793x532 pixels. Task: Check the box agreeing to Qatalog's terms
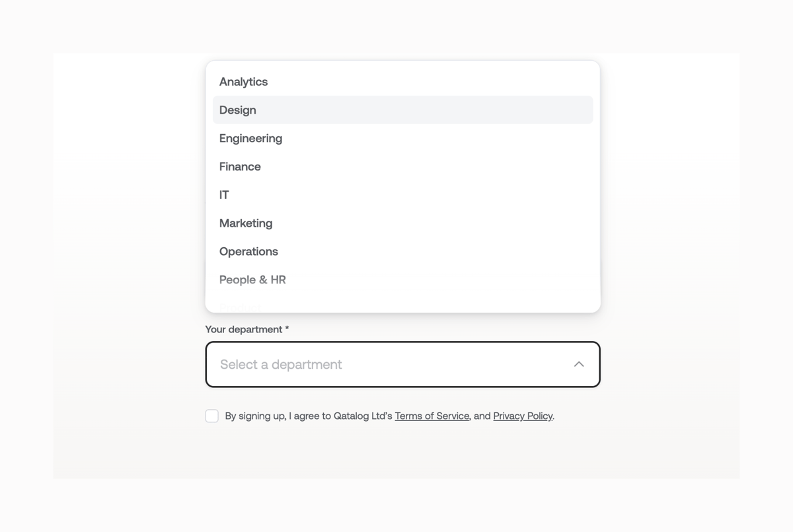[211, 416]
